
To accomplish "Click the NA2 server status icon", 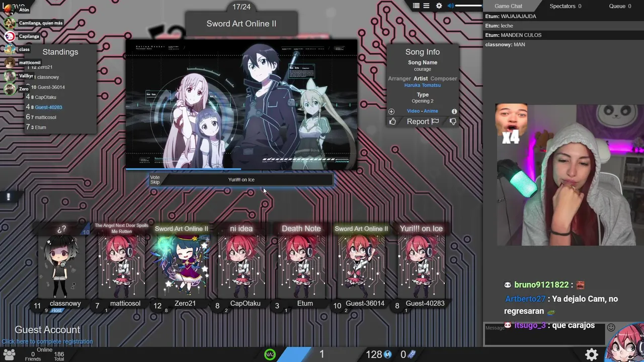I will [x=270, y=354].
